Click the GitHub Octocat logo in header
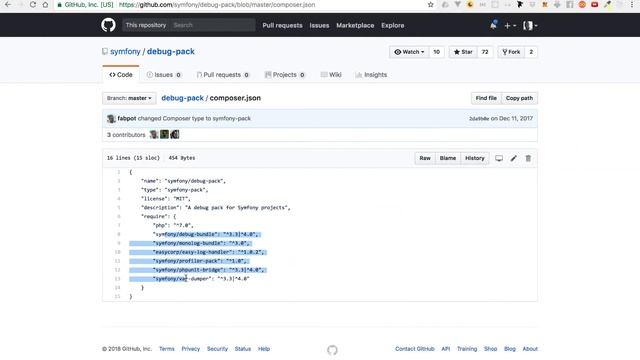The image size is (640, 360). point(108,25)
